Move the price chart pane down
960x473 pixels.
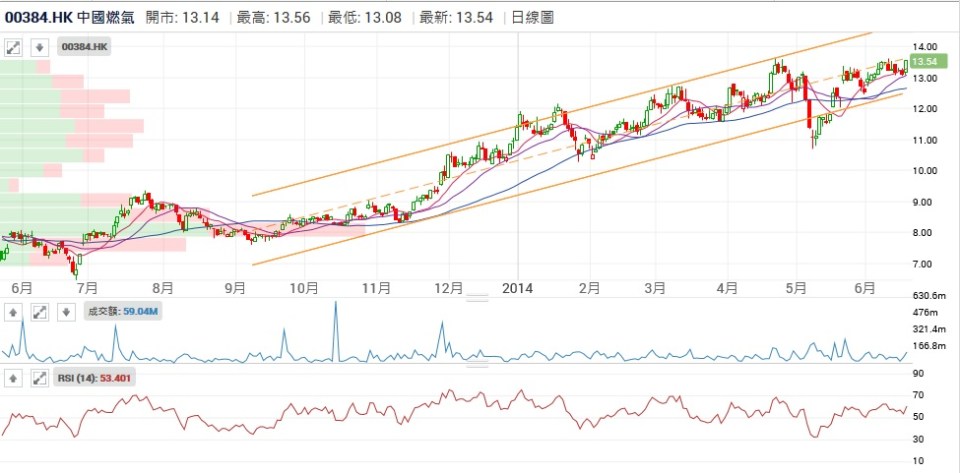click(39, 47)
